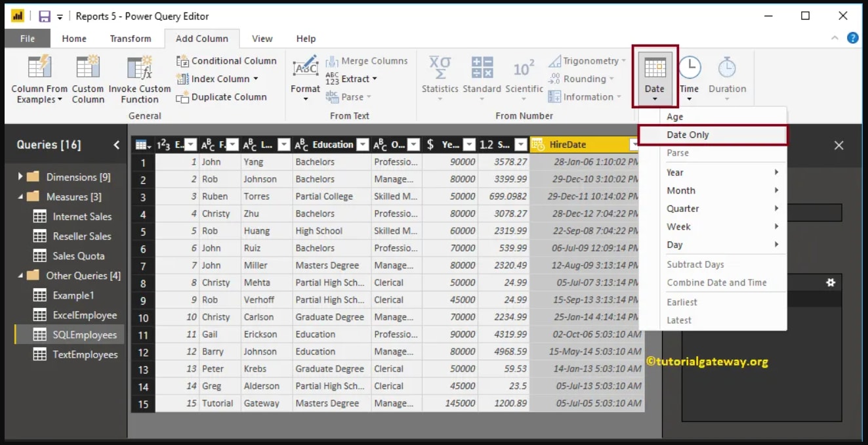Click the Custom Column icon
Viewport: 868px width, 445px height.
click(88, 67)
